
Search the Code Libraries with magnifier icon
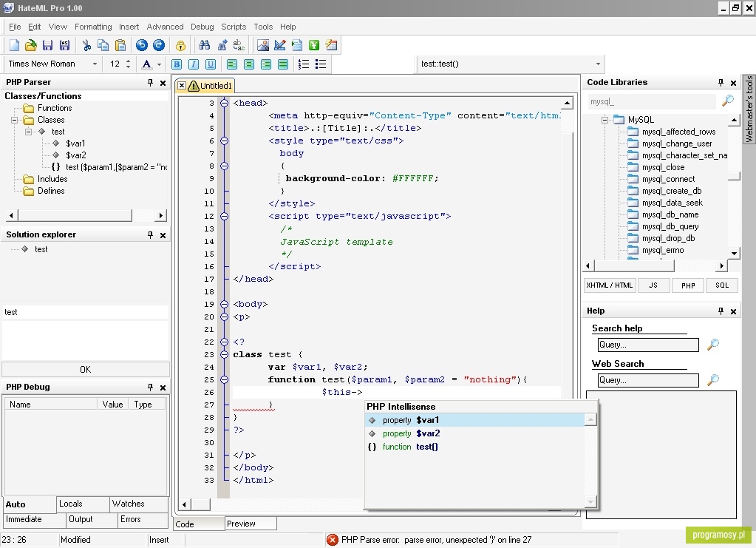[x=728, y=101]
